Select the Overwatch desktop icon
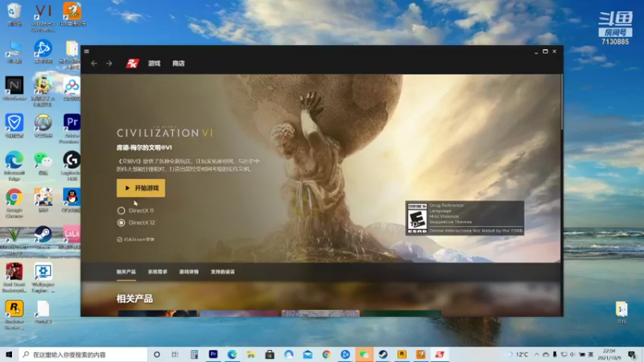This screenshot has height=362, width=644. (43, 125)
